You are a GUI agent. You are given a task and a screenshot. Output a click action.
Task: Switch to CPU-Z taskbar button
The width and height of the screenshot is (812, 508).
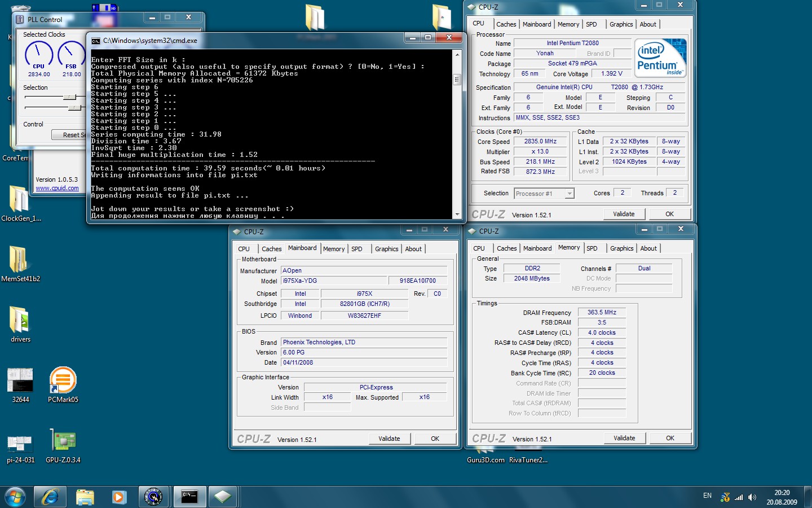(223, 497)
